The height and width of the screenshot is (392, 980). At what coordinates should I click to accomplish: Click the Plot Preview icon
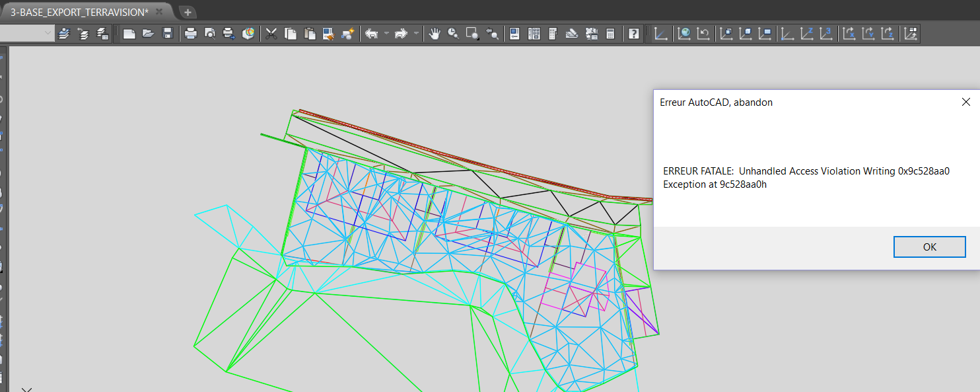pos(210,34)
